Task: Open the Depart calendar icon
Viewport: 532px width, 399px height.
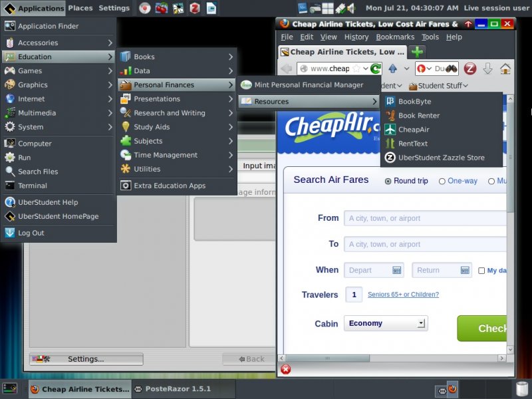Action: tap(396, 270)
